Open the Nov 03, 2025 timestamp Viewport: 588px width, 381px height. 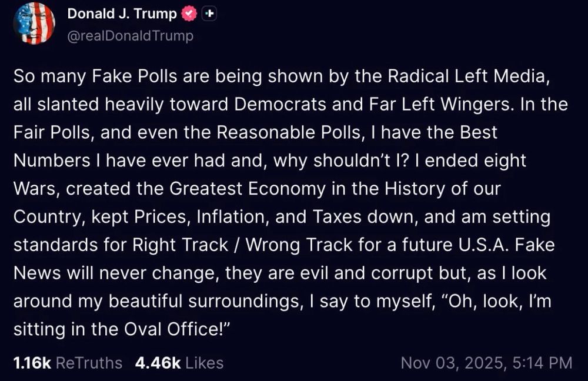tap(486, 363)
